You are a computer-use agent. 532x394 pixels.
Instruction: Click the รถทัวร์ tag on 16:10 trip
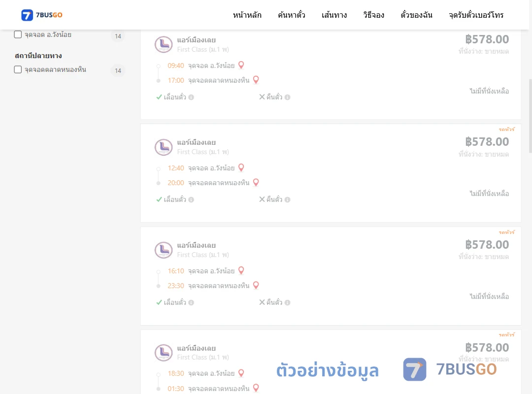pyautogui.click(x=506, y=232)
